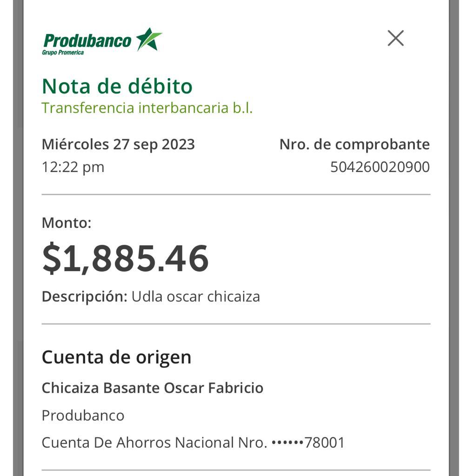Click the Transferencia interbancaria b.l. subtitle
Screen dimensions: 474x476
tap(147, 108)
